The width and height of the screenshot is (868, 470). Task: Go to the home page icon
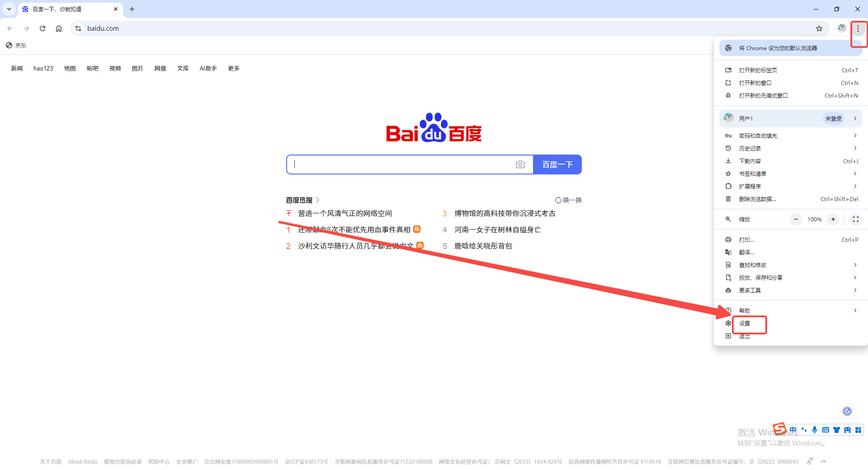tap(59, 28)
